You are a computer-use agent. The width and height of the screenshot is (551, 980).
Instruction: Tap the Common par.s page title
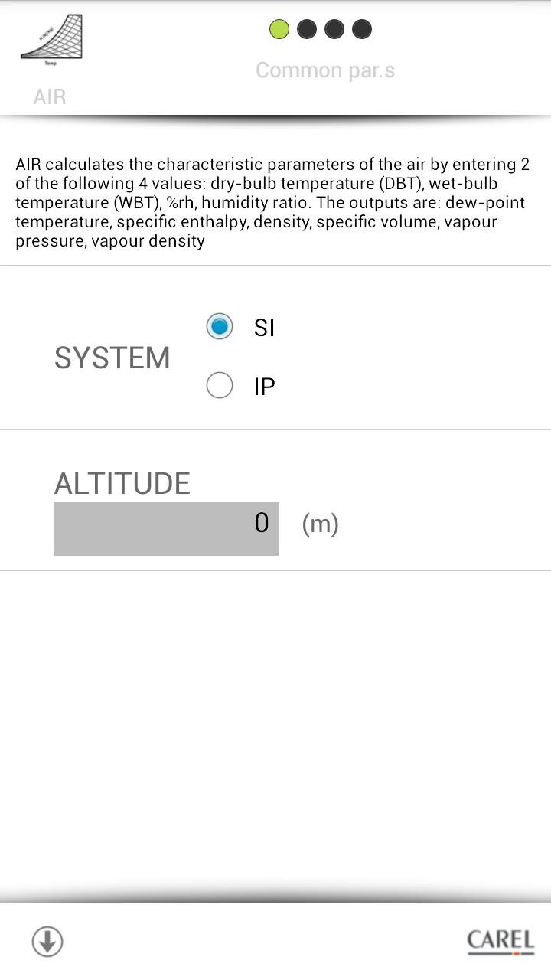[325, 70]
